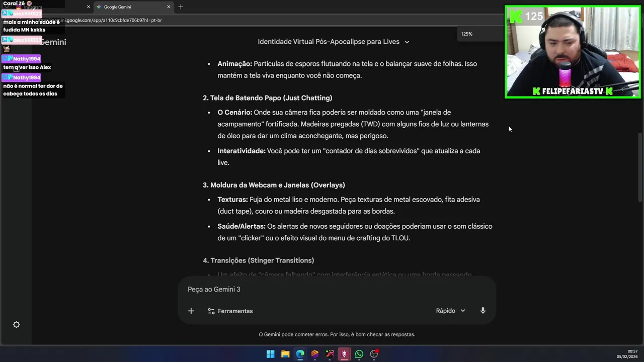Screen dimensions: 644x362
Task: Open Gemini settings gear in the sidebar
Action: [16, 325]
